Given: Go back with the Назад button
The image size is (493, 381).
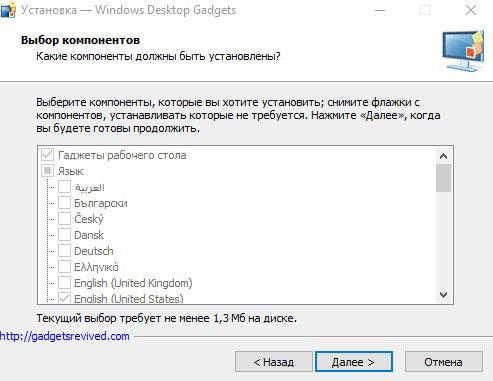Looking at the screenshot, I should pos(274,362).
